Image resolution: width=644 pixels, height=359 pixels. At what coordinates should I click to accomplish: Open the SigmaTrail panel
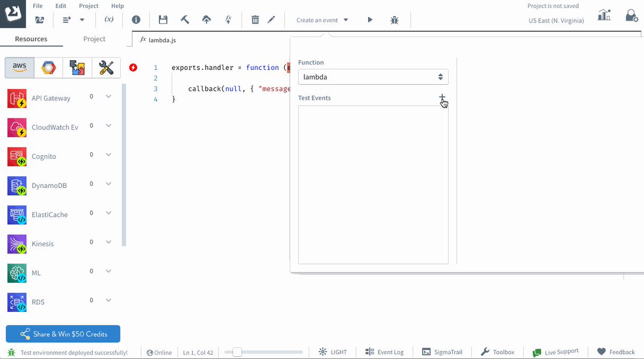pos(442,352)
